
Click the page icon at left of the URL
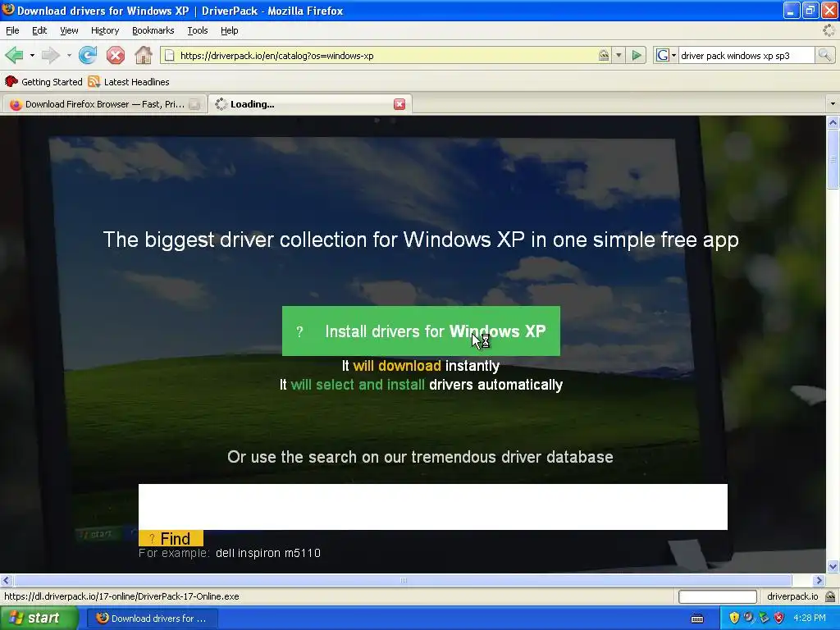click(169, 55)
